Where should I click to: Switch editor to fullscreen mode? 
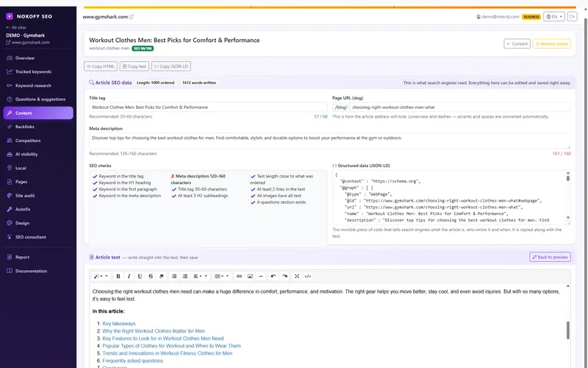pos(297,276)
